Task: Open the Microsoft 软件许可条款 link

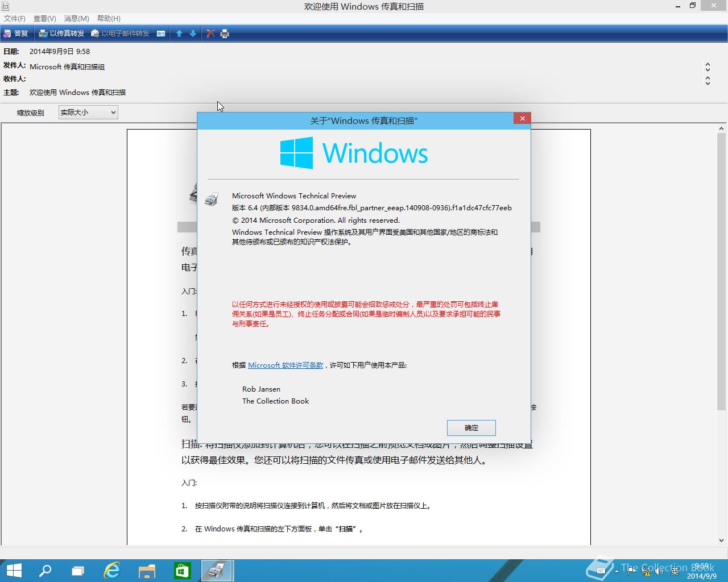Action: 286,365
